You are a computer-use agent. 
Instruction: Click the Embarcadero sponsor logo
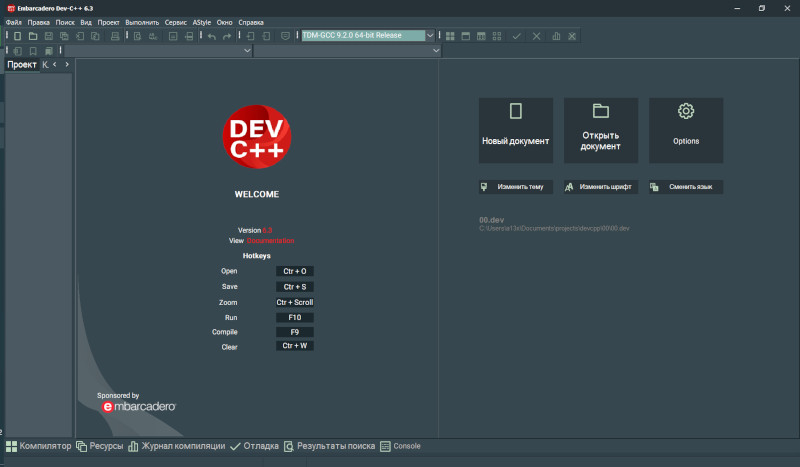[138, 407]
